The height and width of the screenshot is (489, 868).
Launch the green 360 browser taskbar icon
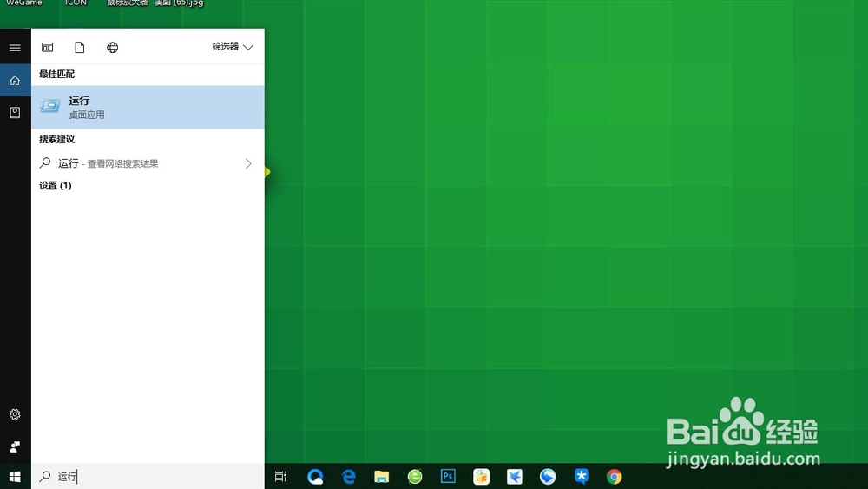click(415, 476)
